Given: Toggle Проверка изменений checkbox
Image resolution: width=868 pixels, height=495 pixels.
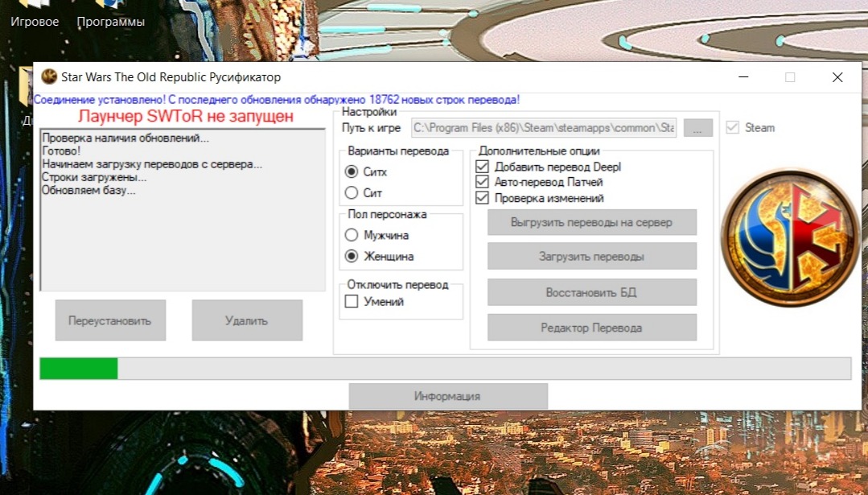Looking at the screenshot, I should 482,198.
